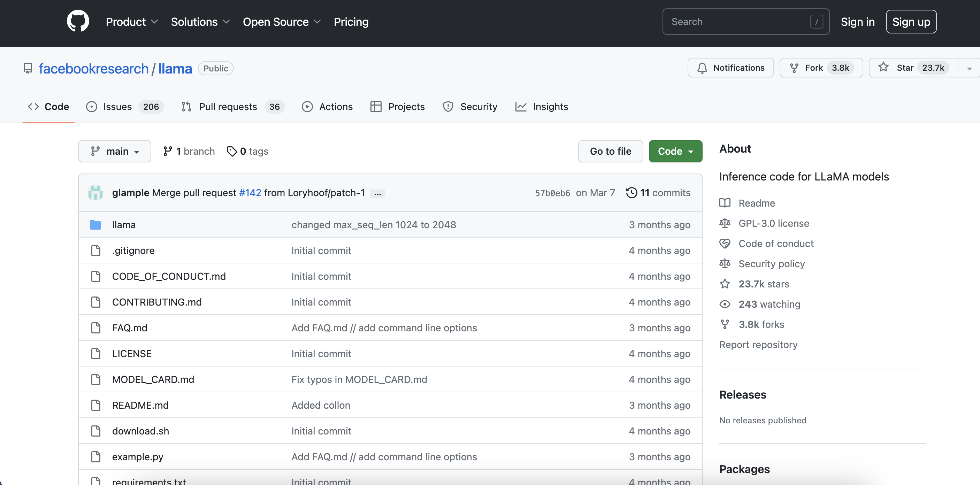Open the CODE_OF_CONDUCT.md file

(169, 277)
